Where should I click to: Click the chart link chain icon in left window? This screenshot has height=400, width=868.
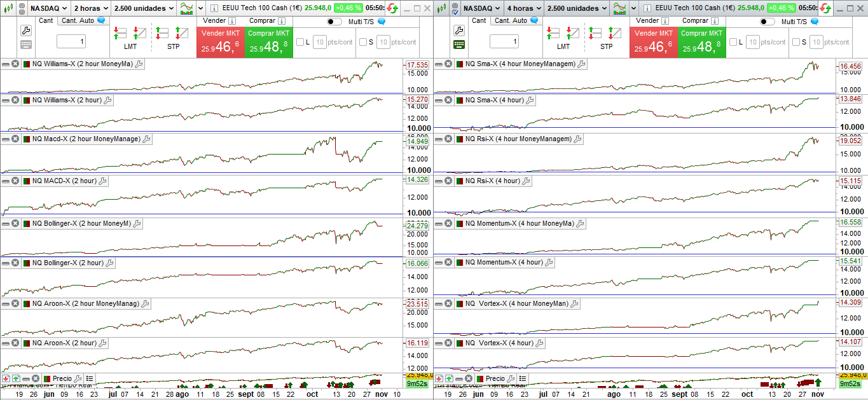point(21,8)
